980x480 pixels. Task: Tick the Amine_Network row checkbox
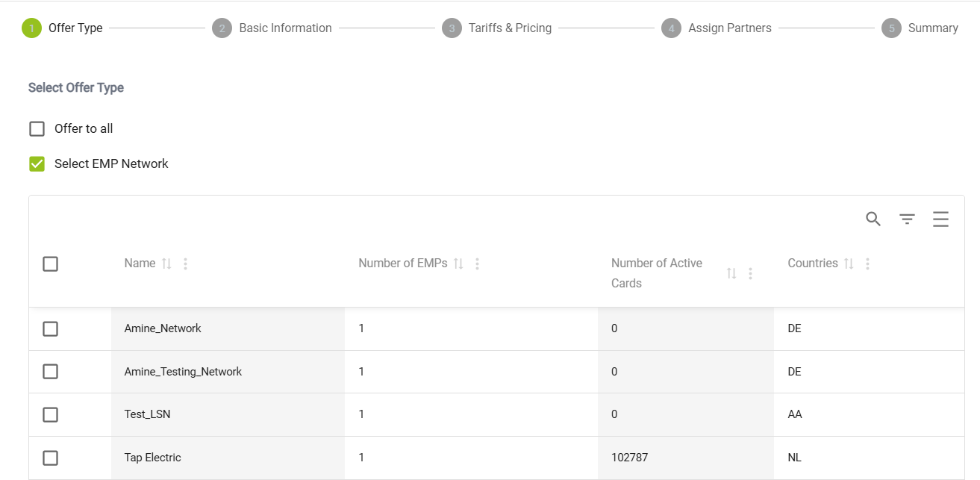pos(50,328)
